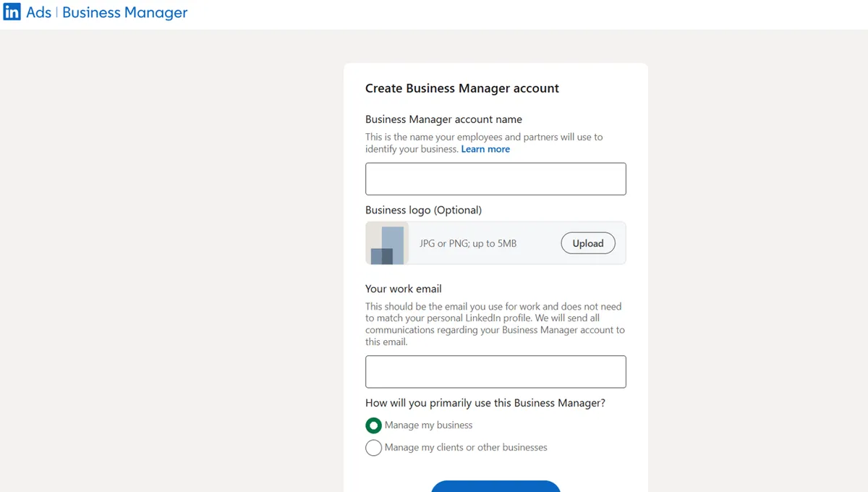Click the 'Business logo (Optional)' label

[x=423, y=210]
